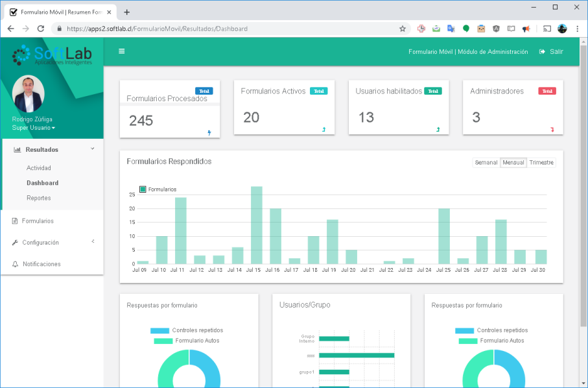Click the Formularios document icon in sidebar
588x388 pixels.
coord(15,221)
